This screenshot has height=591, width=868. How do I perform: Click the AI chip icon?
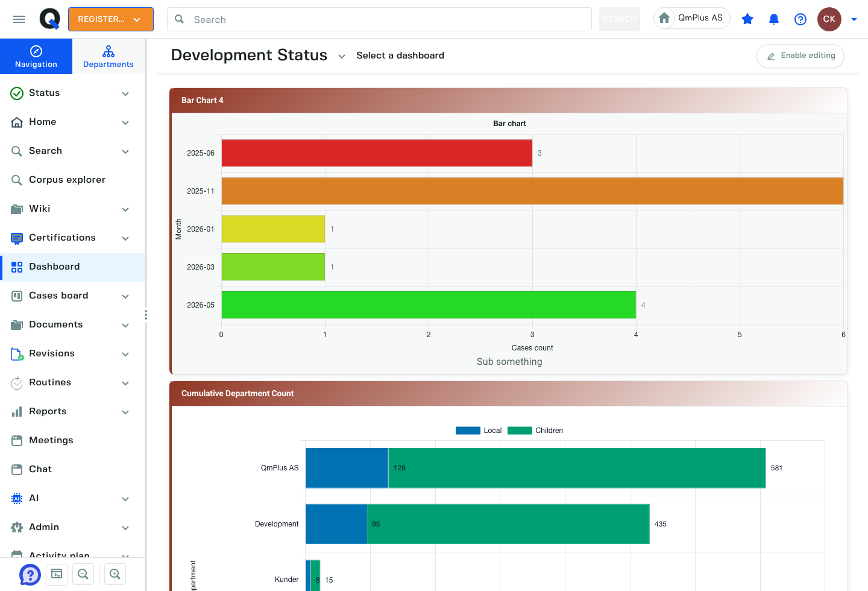(x=17, y=498)
